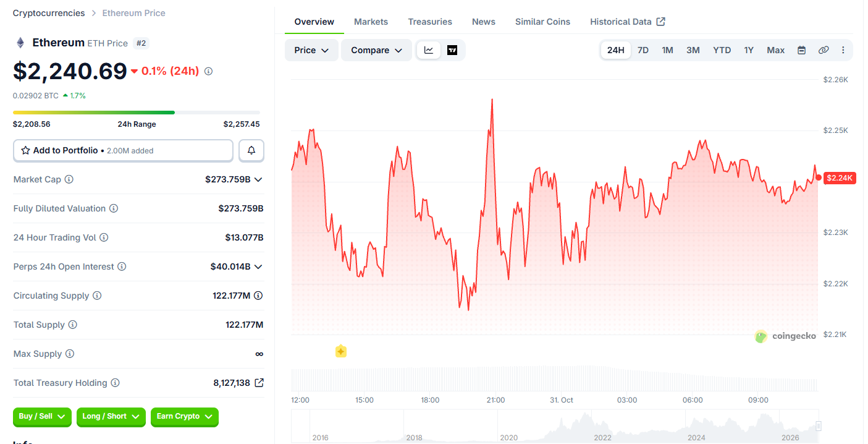Select the YTD time range
Screen dimensions: 868x444
[722, 50]
